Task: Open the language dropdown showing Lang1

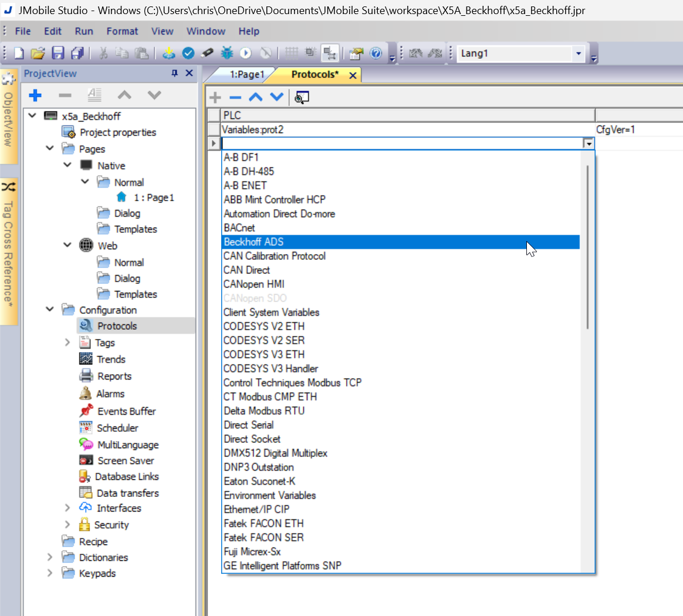Action: [x=579, y=53]
